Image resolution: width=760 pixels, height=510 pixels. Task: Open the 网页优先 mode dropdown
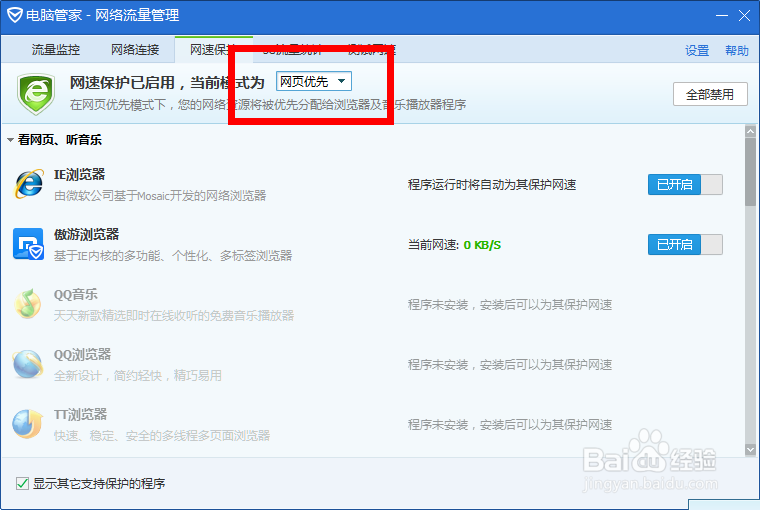(x=314, y=81)
